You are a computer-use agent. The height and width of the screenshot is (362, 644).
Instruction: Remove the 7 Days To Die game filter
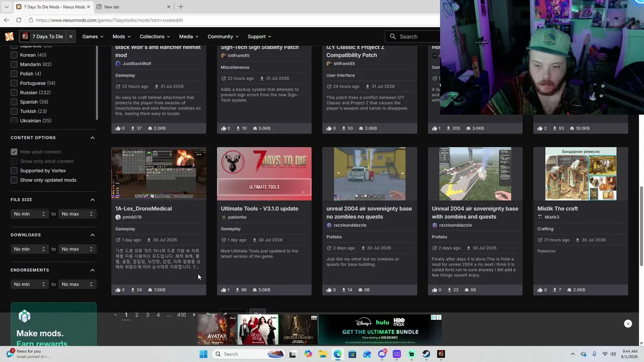tap(70, 36)
